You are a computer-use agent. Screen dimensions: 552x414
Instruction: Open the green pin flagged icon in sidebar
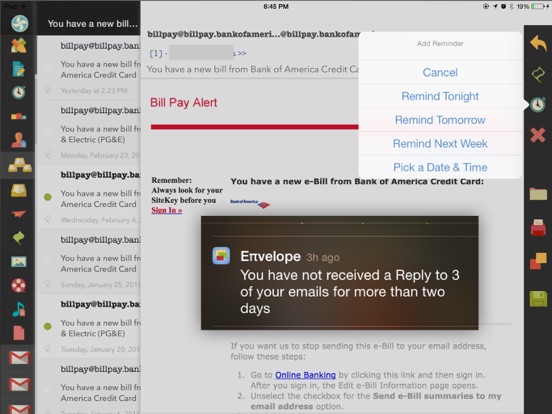[x=18, y=237]
